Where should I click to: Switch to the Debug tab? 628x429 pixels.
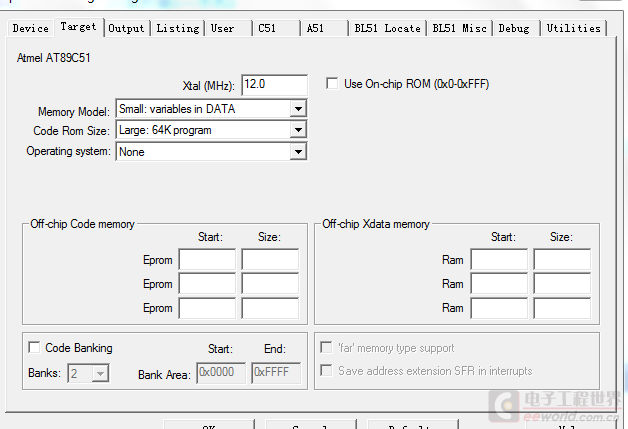[x=517, y=28]
